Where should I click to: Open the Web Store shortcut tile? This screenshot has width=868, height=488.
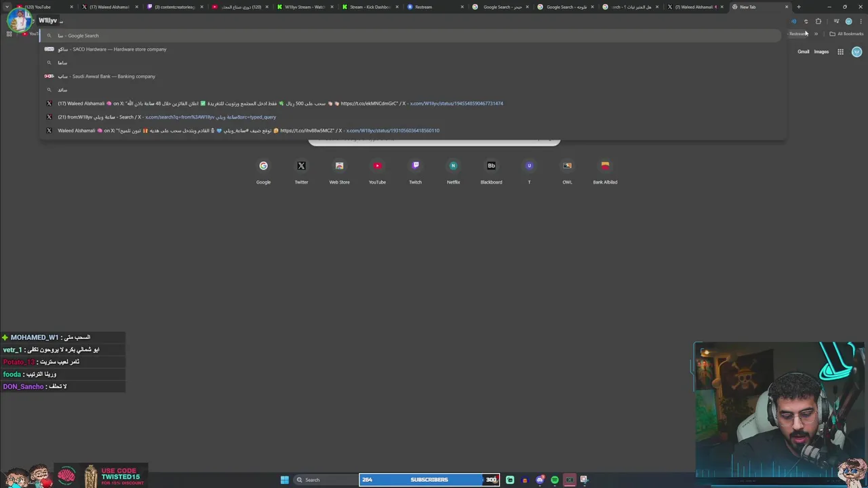[x=339, y=172]
